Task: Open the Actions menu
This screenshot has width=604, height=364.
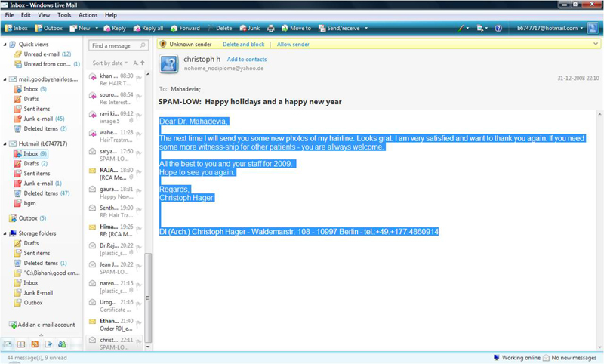Action: tap(88, 14)
